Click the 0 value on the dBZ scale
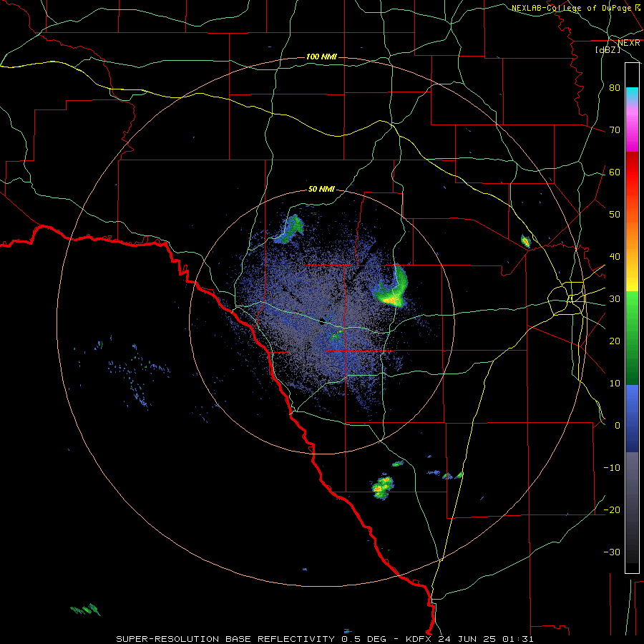This screenshot has width=644, height=644. point(618,426)
